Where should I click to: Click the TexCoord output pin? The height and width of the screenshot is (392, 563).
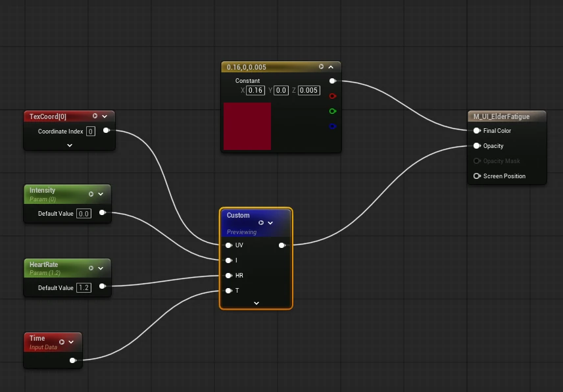click(107, 130)
